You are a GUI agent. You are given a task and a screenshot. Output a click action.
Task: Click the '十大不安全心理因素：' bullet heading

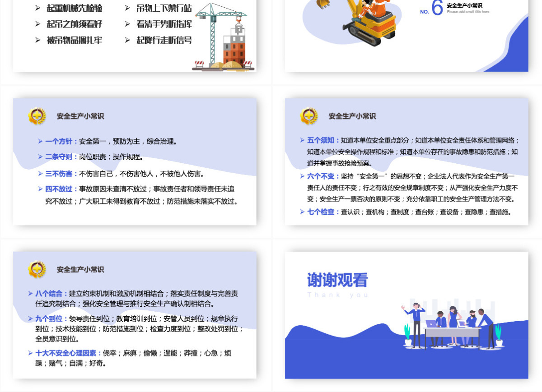[x=69, y=353]
